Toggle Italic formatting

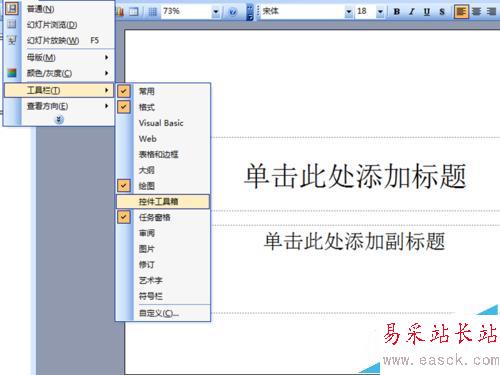click(x=412, y=12)
